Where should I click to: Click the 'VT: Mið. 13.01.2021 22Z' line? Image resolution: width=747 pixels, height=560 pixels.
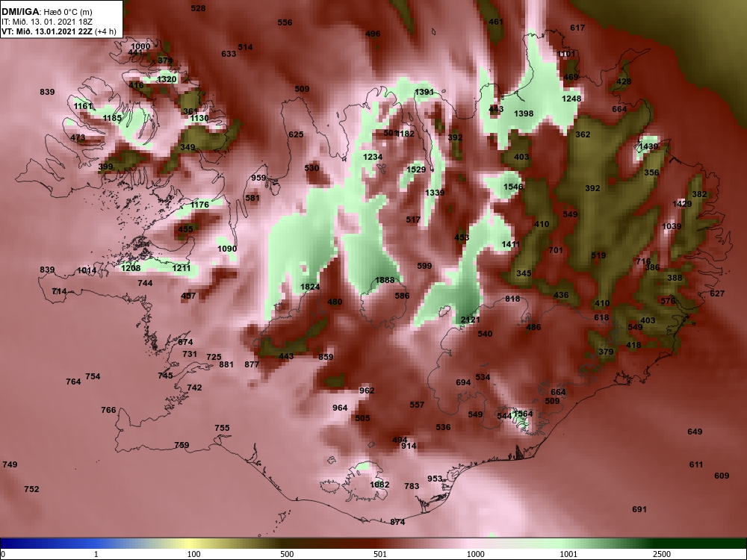click(47, 32)
